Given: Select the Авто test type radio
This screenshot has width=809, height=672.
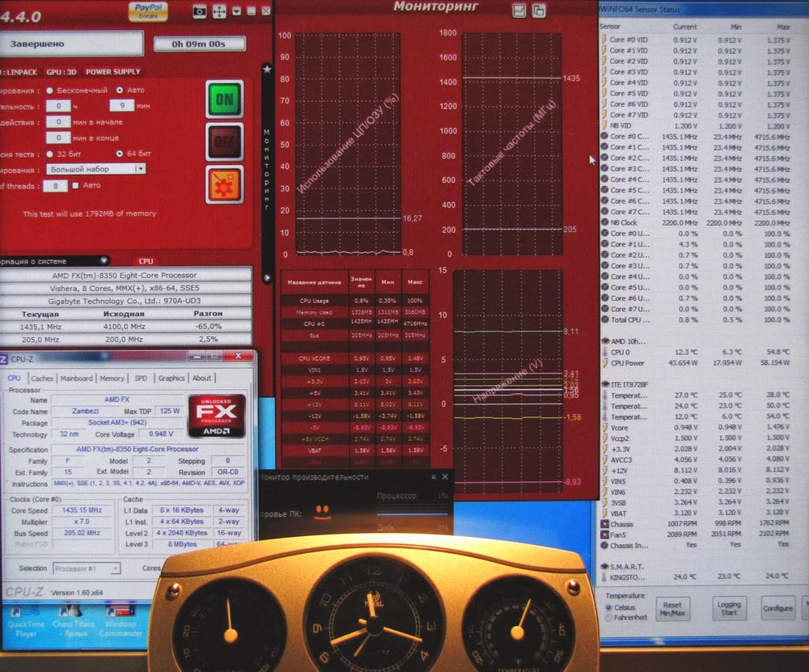Looking at the screenshot, I should [x=120, y=91].
